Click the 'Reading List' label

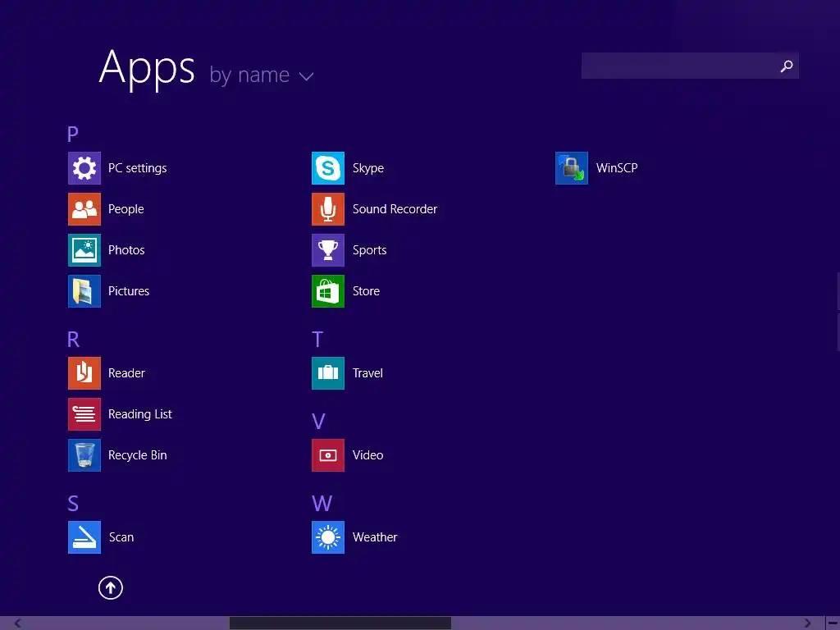click(139, 414)
